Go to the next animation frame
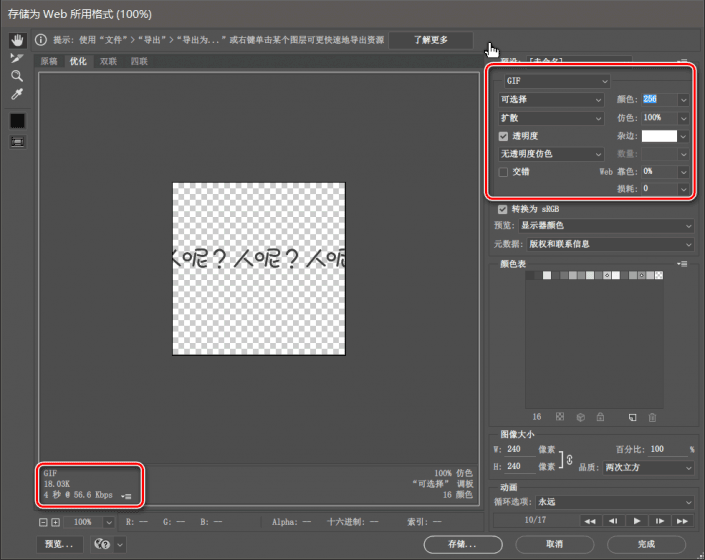 (x=660, y=521)
